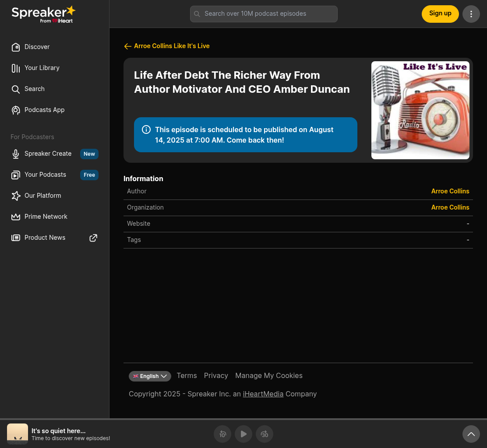Click the episode title heading
This screenshot has height=448, width=487.
click(242, 82)
